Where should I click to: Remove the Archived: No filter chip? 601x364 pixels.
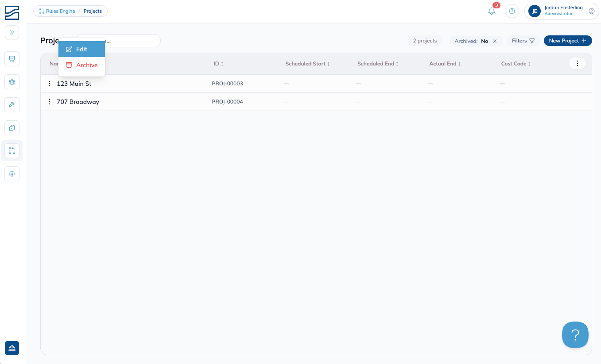click(495, 41)
